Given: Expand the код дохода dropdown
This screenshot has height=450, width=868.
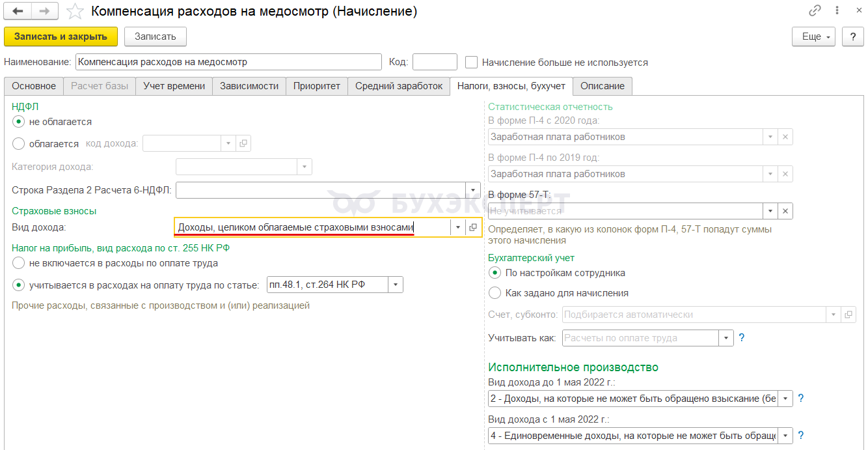Looking at the screenshot, I should pyautogui.click(x=228, y=143).
